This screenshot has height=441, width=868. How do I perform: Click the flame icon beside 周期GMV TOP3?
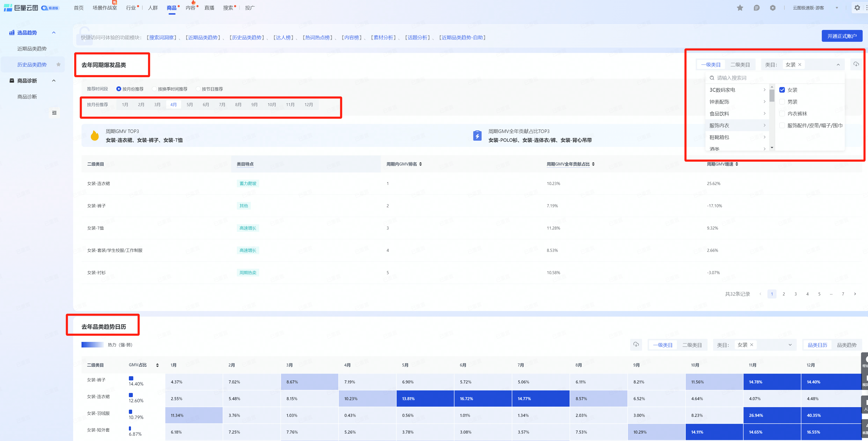(95, 135)
